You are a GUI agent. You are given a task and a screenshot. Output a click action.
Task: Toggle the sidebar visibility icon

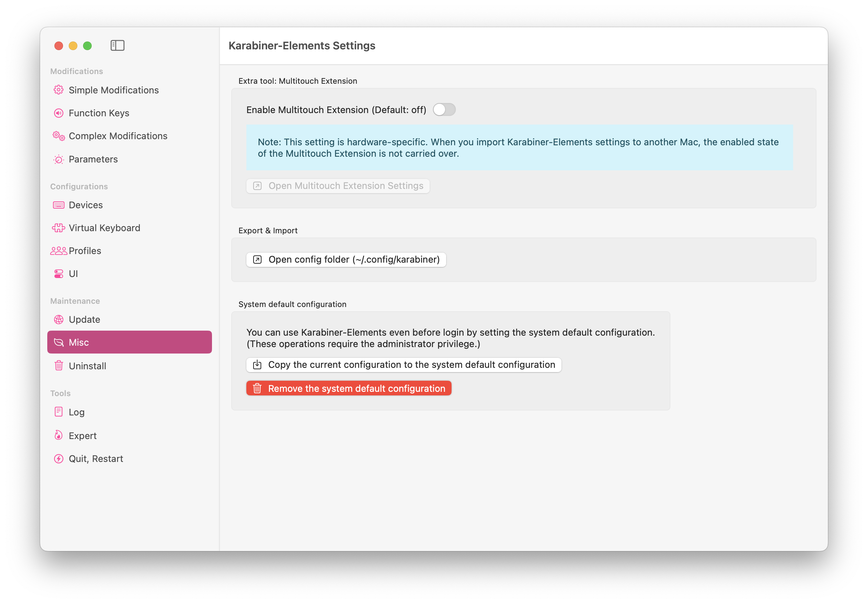[x=117, y=46]
